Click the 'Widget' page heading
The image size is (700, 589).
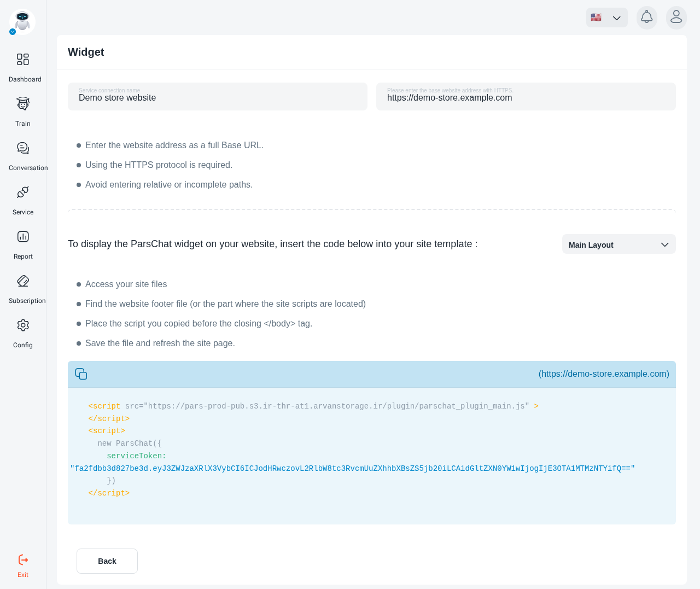(x=86, y=52)
